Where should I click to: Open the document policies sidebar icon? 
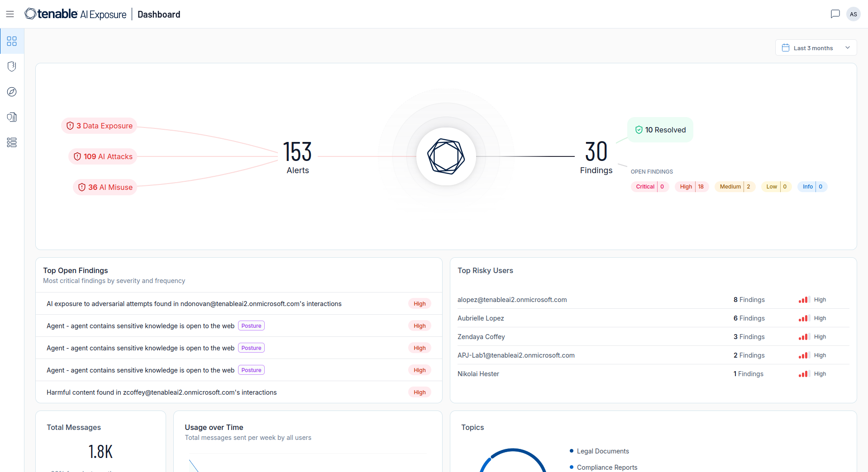pyautogui.click(x=12, y=117)
